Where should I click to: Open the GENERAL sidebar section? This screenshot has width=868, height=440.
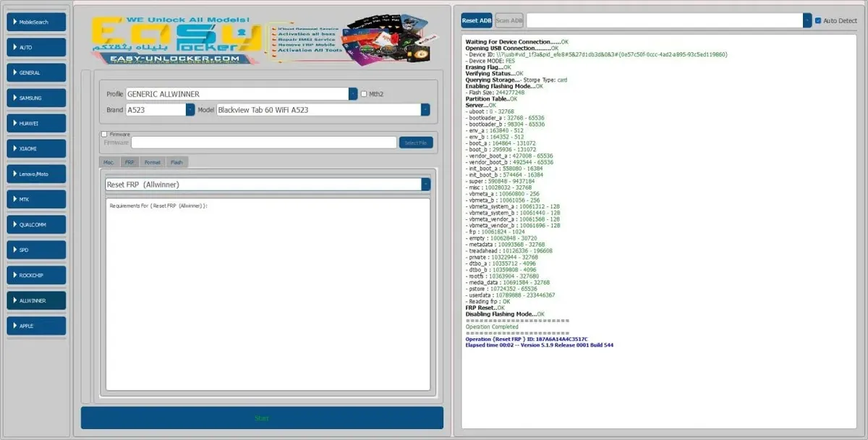[36, 72]
